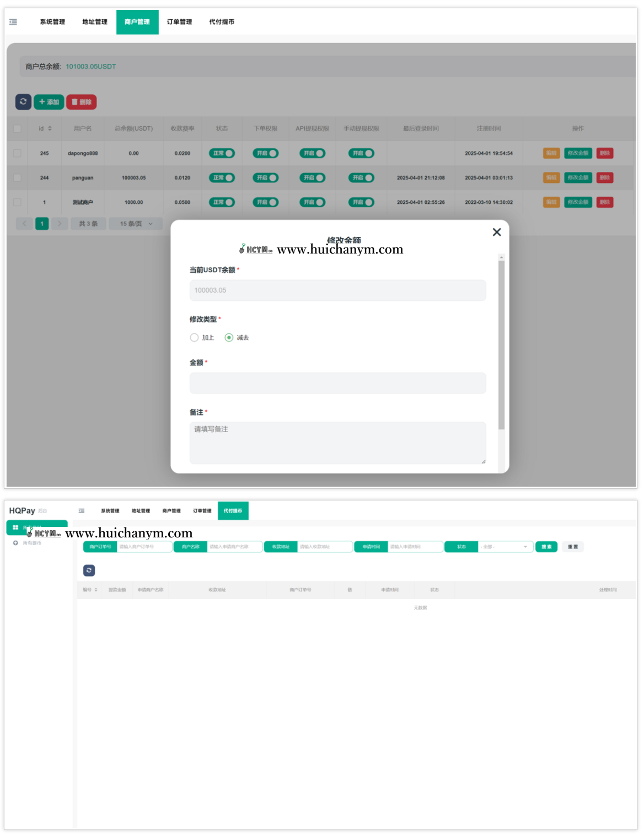Open the 15 条/页 page size dropdown
Image resolution: width=644 pixels, height=835 pixels.
coord(136,224)
